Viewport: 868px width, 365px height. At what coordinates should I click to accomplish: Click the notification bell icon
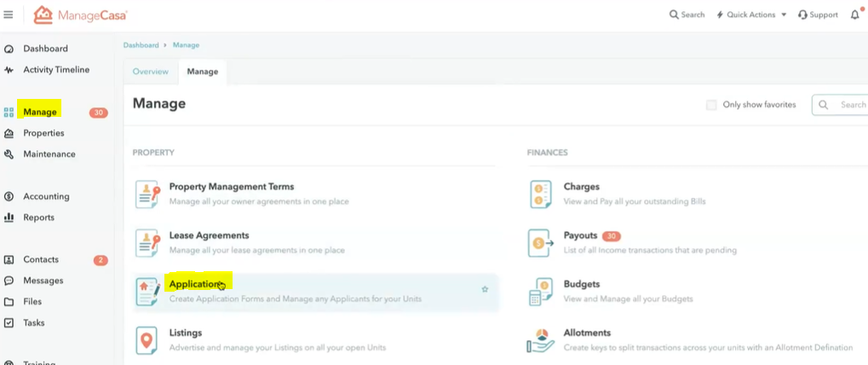(855, 14)
